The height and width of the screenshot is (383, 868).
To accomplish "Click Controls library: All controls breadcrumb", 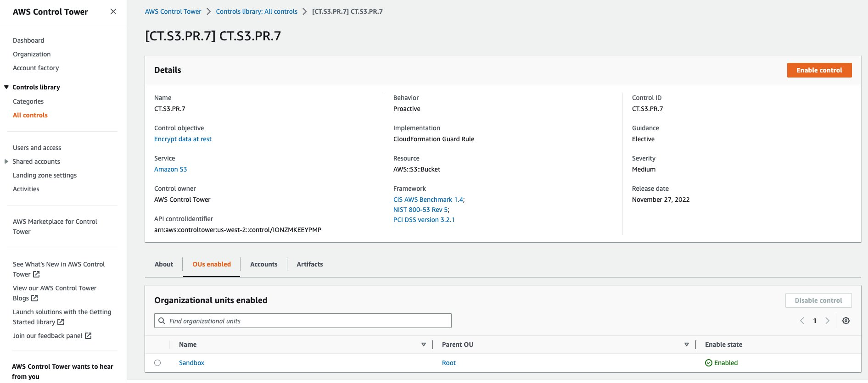I will point(257,11).
